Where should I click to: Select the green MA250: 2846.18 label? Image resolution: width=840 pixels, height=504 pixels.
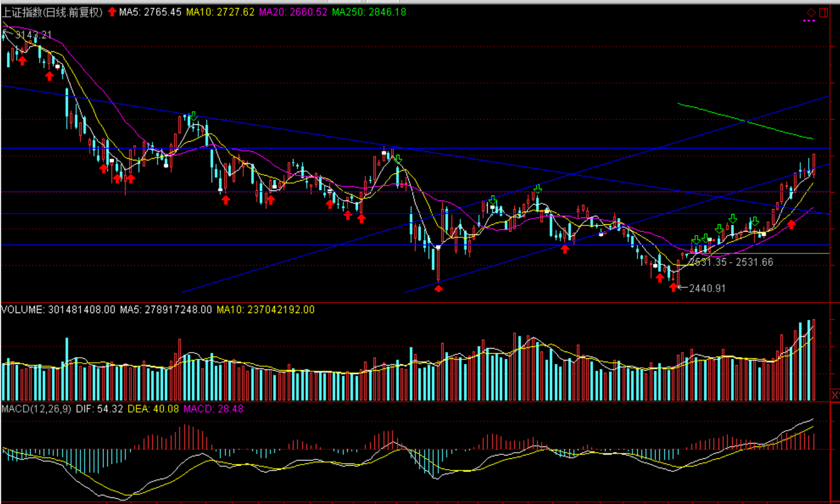pyautogui.click(x=369, y=12)
